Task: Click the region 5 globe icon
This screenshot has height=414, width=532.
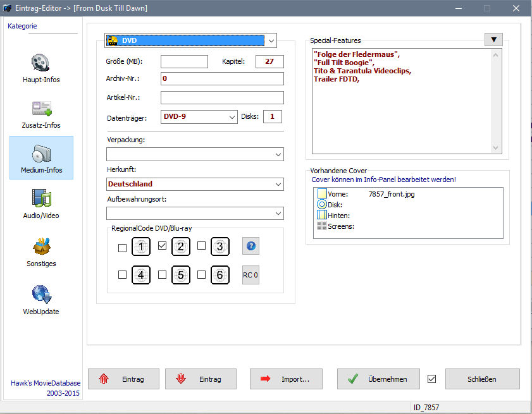Action: [180, 275]
